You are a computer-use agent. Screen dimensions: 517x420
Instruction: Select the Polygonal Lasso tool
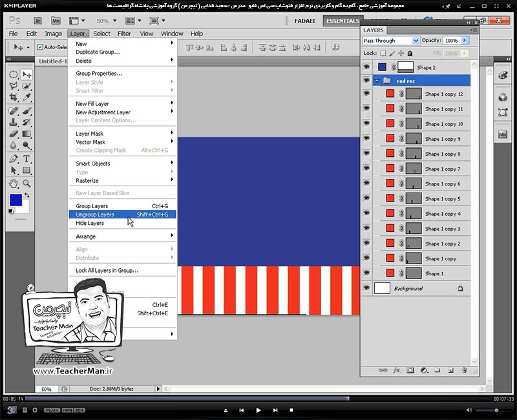coord(13,86)
